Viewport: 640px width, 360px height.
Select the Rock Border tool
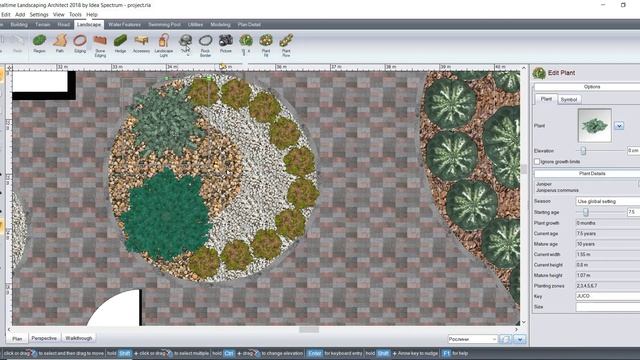[x=205, y=45]
